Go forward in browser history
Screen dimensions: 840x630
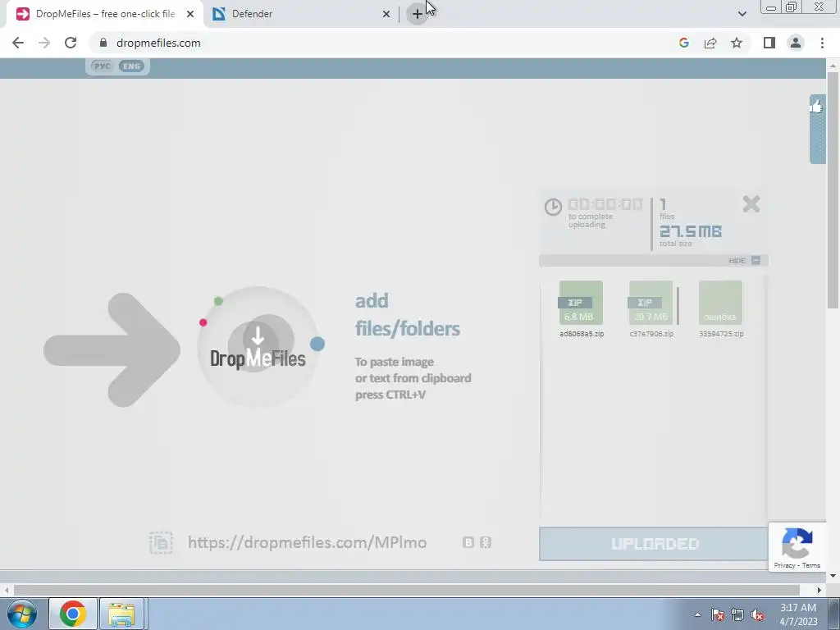pyautogui.click(x=44, y=43)
